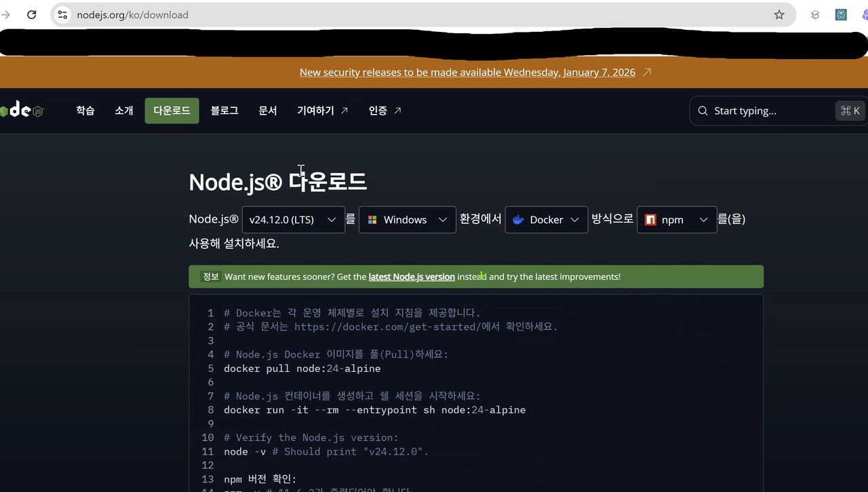Open the 학습 menu item
This screenshot has width=868, height=492.
[x=85, y=111]
